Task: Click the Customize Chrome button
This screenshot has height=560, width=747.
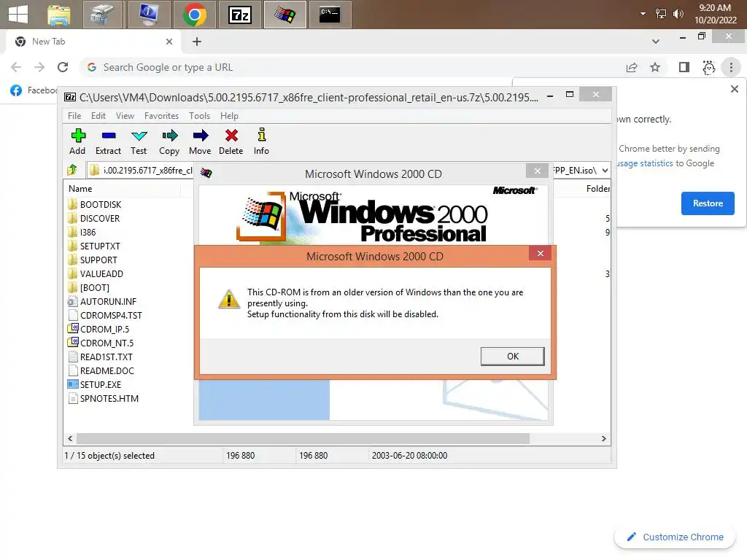Action: 675,537
